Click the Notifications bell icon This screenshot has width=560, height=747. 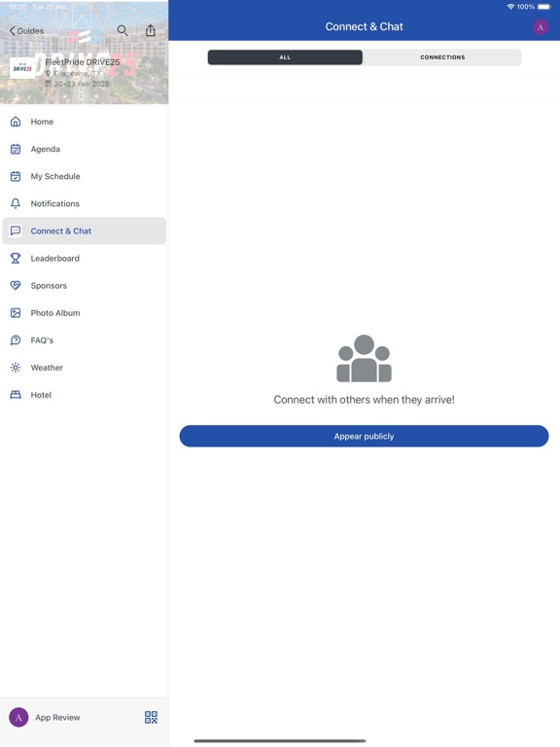point(16,203)
